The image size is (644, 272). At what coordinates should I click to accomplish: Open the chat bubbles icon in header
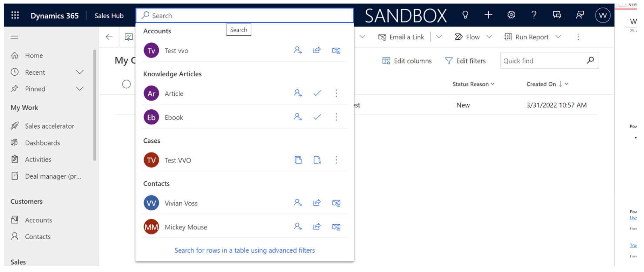(x=557, y=15)
